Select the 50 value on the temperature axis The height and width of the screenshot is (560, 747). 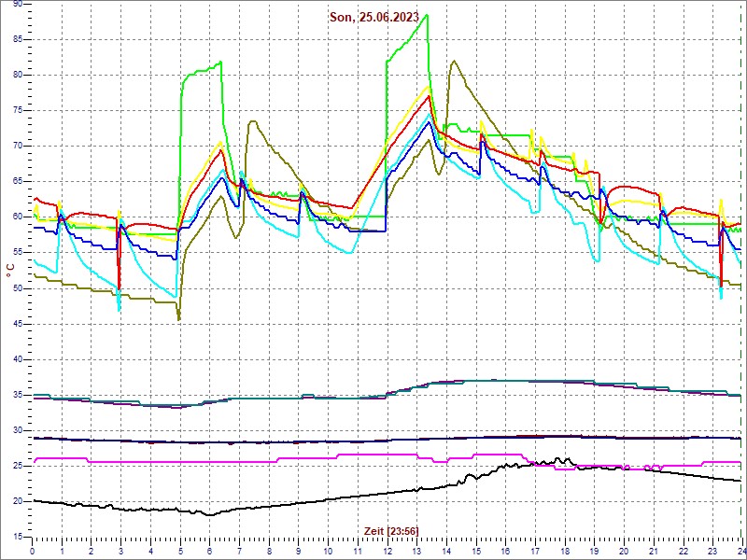tap(18, 288)
